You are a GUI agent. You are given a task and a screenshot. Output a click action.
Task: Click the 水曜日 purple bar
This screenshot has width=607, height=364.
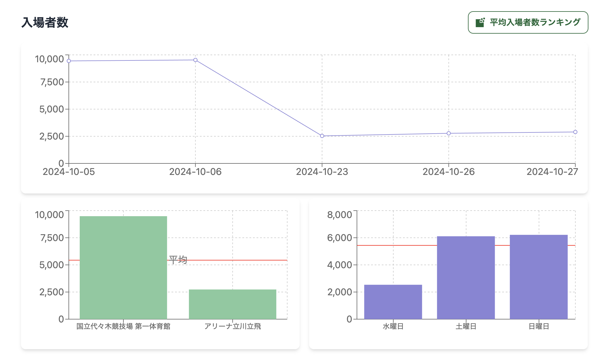click(393, 302)
